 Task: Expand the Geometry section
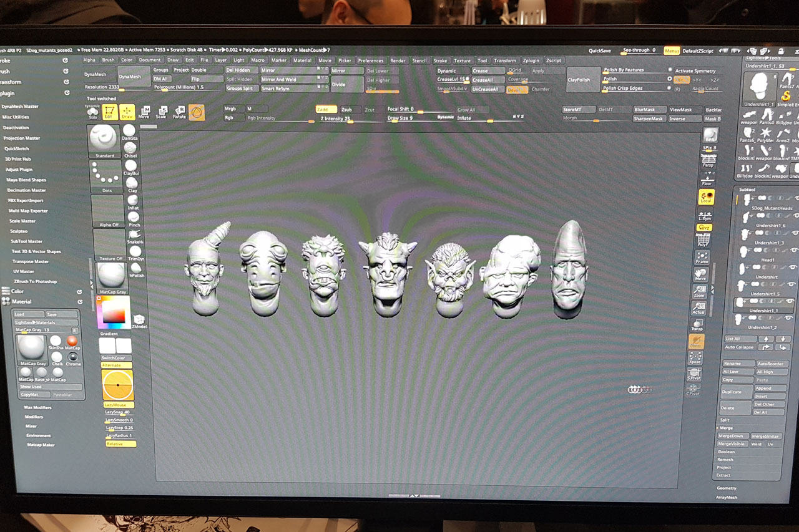point(727,488)
